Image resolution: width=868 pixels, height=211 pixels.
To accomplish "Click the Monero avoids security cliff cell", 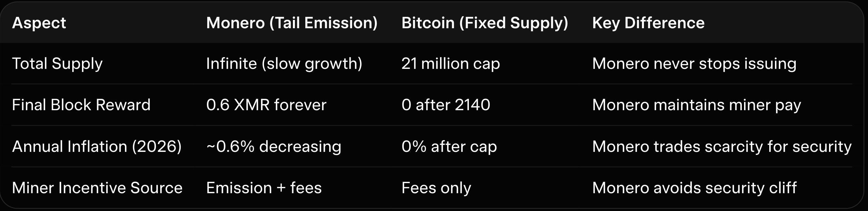I will point(694,188).
